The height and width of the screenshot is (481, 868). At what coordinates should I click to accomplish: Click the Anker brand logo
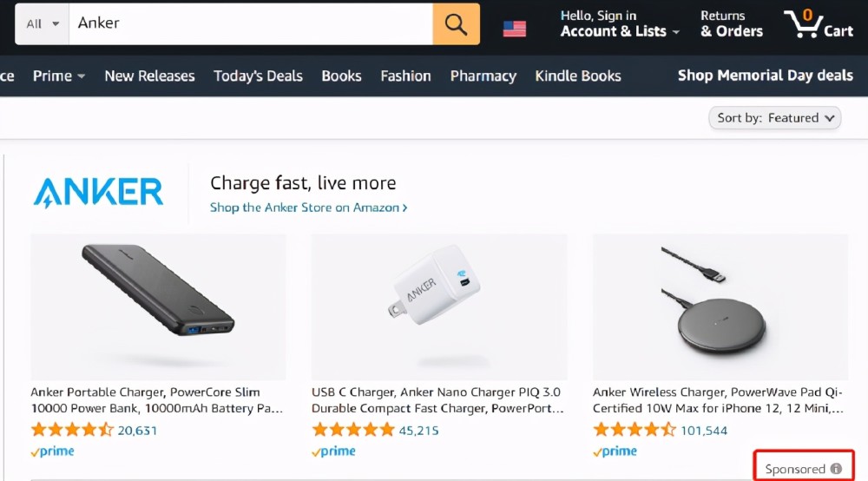(x=98, y=192)
